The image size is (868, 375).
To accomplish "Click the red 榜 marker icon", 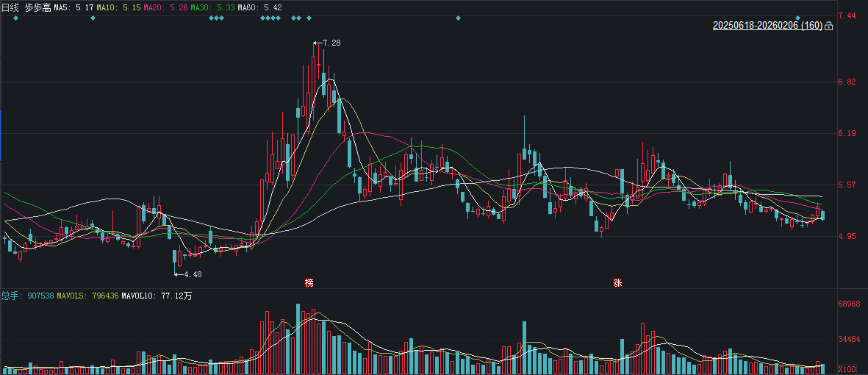I will click(309, 282).
